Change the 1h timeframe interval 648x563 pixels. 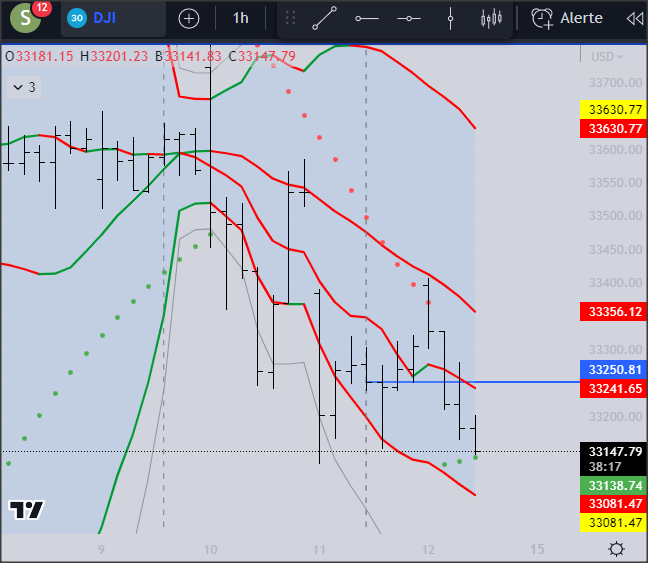(x=241, y=18)
